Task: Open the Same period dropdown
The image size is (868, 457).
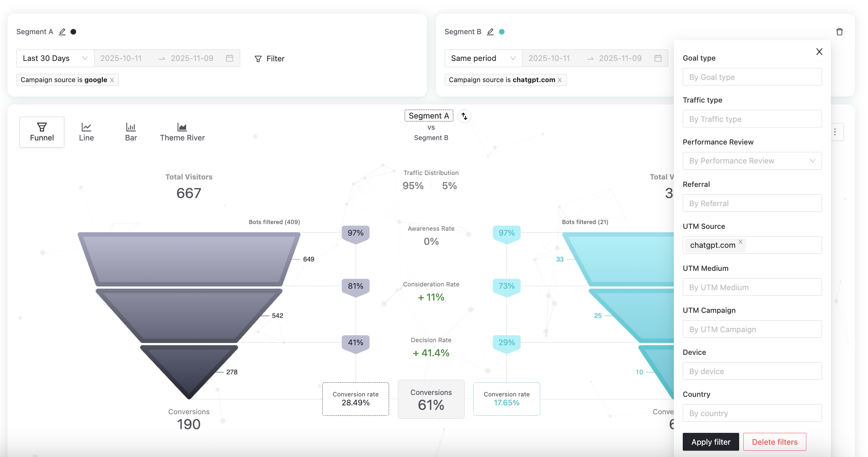Action: coord(483,58)
